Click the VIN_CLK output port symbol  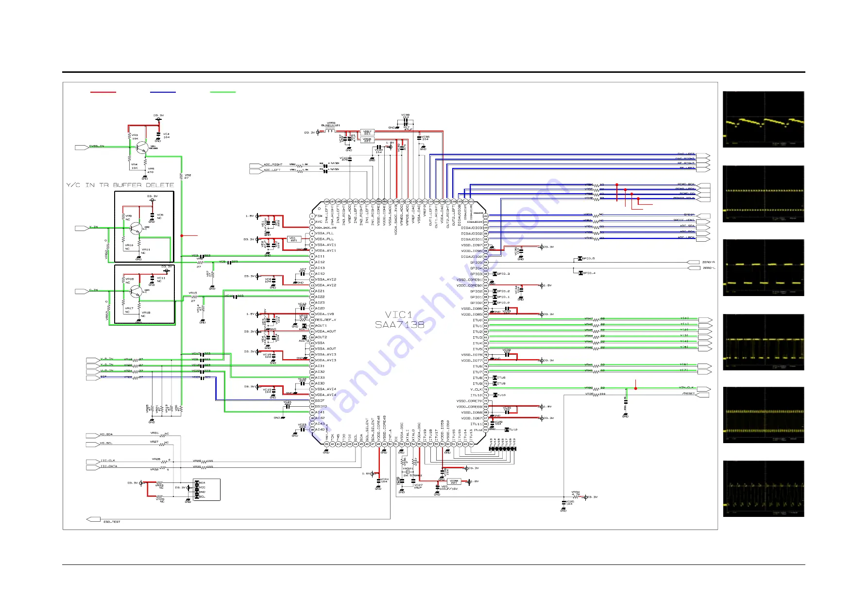click(704, 389)
